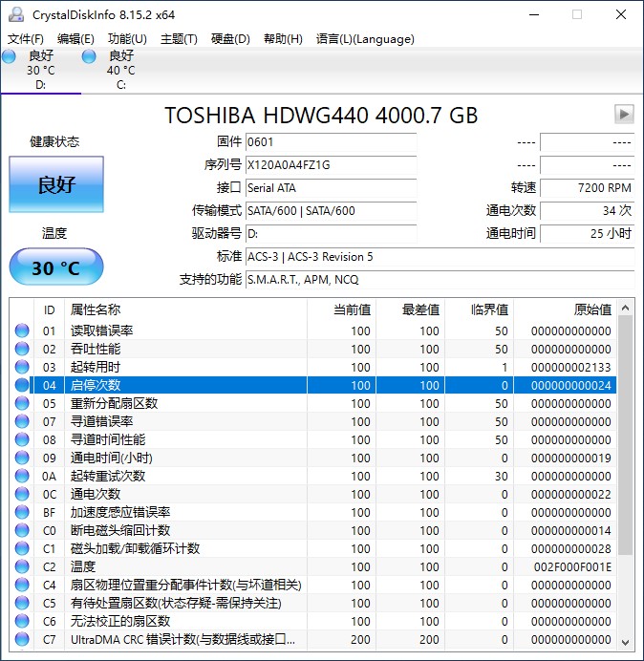Click the scrollbar down arrow in attribute list
This screenshot has height=661, width=644.
(626, 642)
